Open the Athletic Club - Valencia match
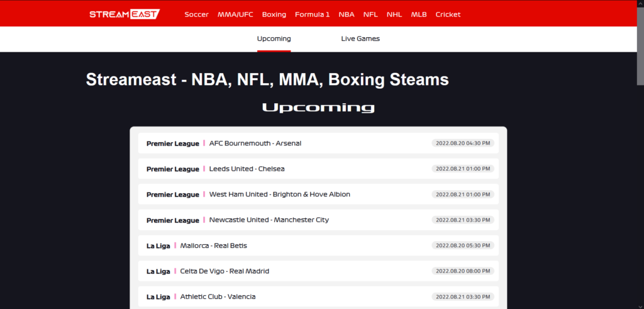The width and height of the screenshot is (644, 309). (x=218, y=296)
